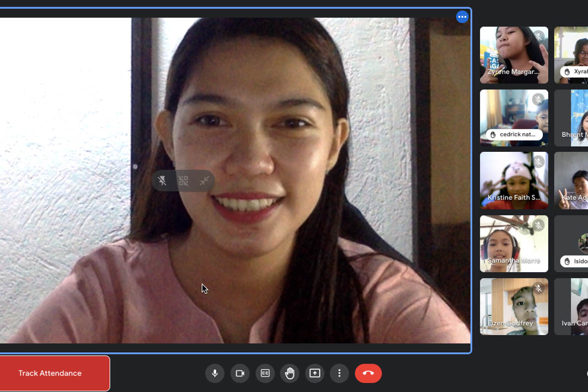Click the "cedrick nat..." name label
This screenshot has width=588, height=392.
(517, 134)
